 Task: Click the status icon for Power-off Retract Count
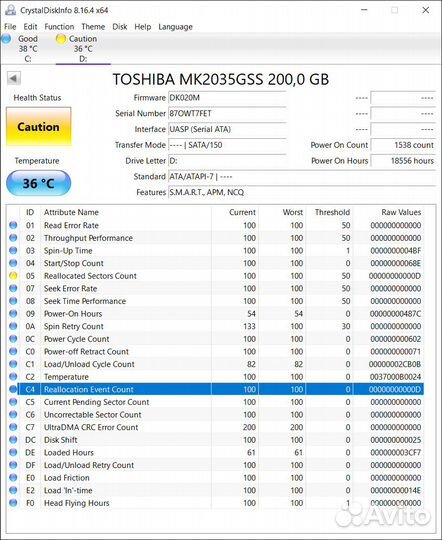[13, 352]
